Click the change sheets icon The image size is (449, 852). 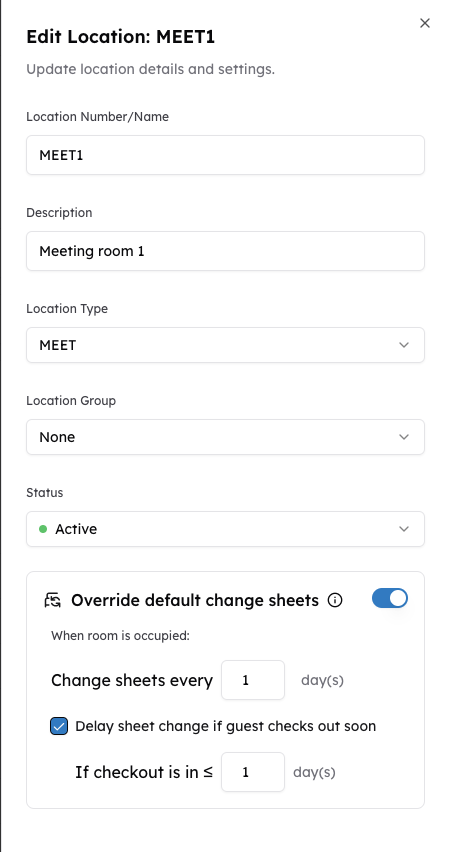(53, 600)
